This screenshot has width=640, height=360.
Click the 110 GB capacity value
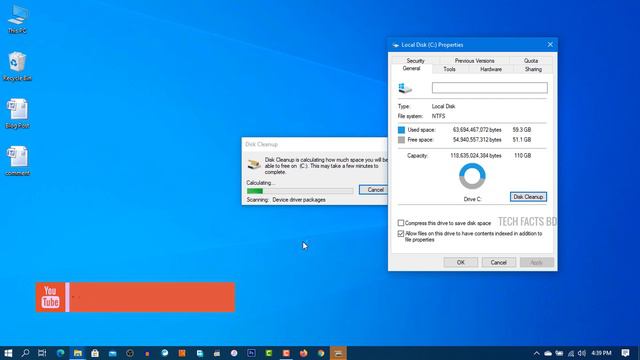(522, 156)
